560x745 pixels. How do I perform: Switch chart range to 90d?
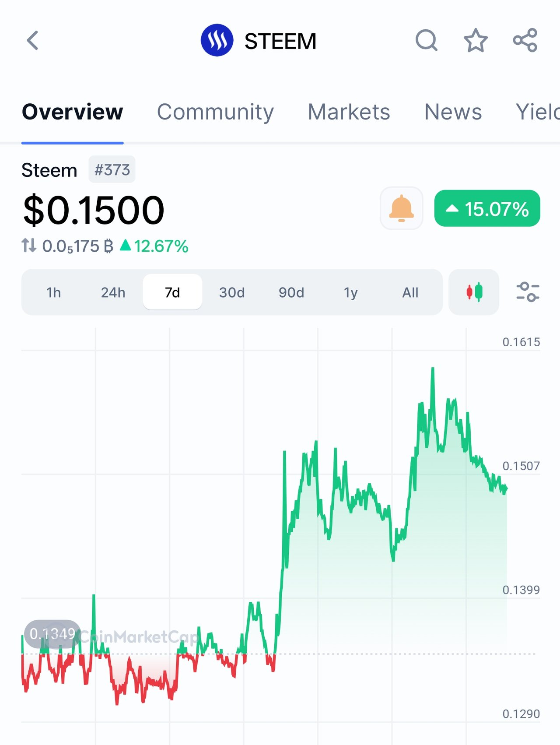coord(291,292)
